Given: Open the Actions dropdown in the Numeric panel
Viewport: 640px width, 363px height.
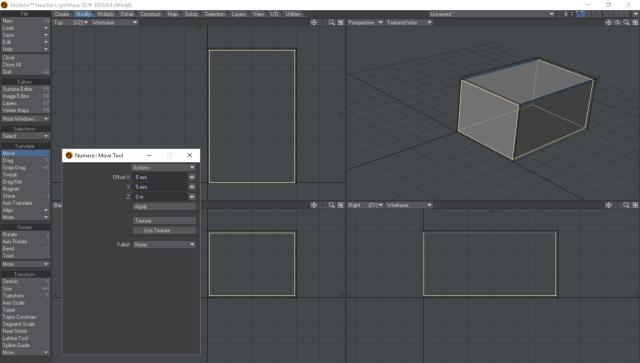Looking at the screenshot, I should pos(163,167).
